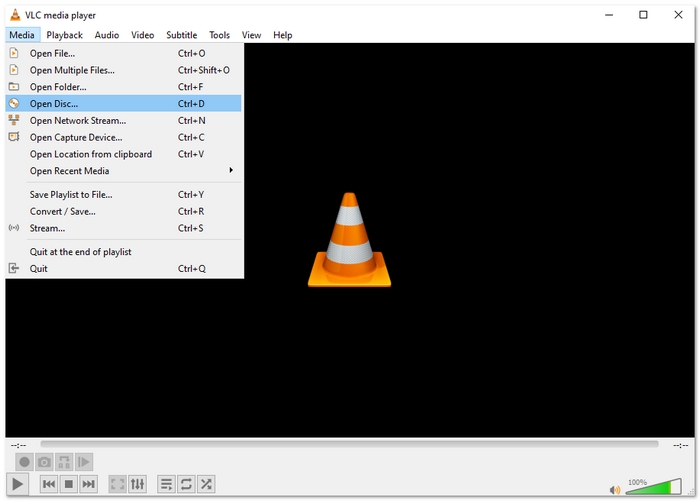Advance frame by frame
The width and height of the screenshot is (700, 501).
83,462
